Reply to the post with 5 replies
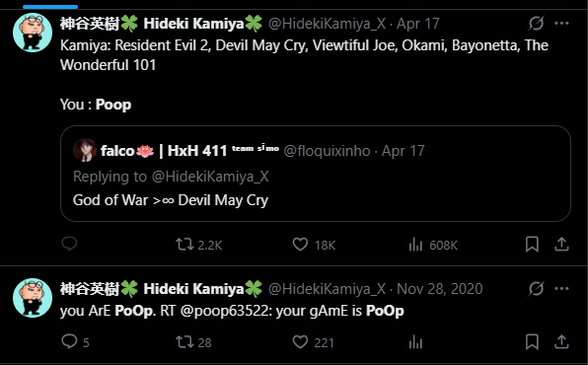 click(75, 341)
